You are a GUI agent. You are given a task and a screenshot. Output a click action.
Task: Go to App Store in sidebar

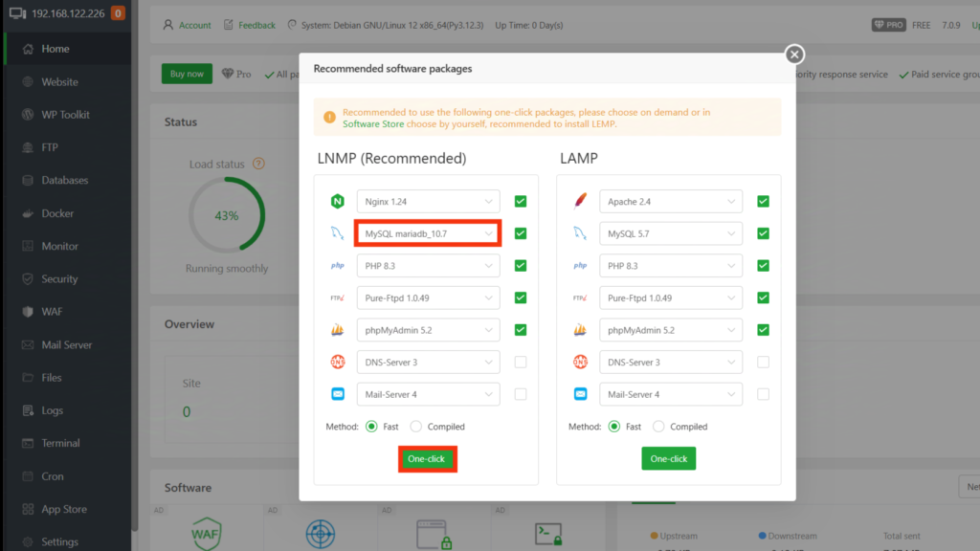[64, 509]
